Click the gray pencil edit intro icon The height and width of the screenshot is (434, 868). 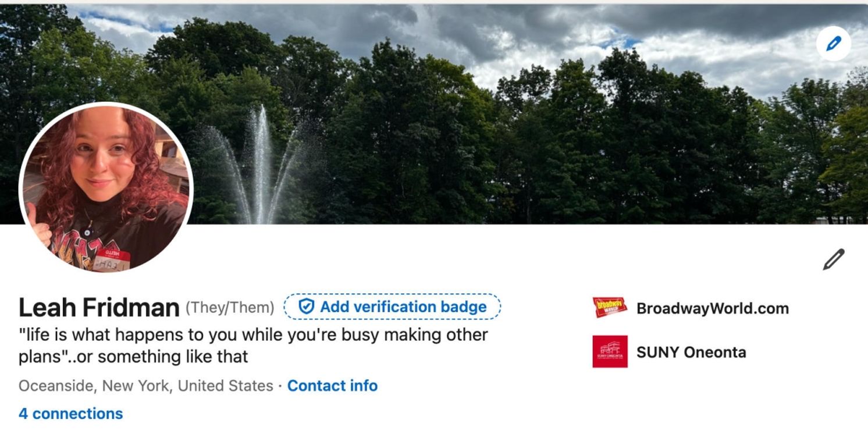point(833,259)
